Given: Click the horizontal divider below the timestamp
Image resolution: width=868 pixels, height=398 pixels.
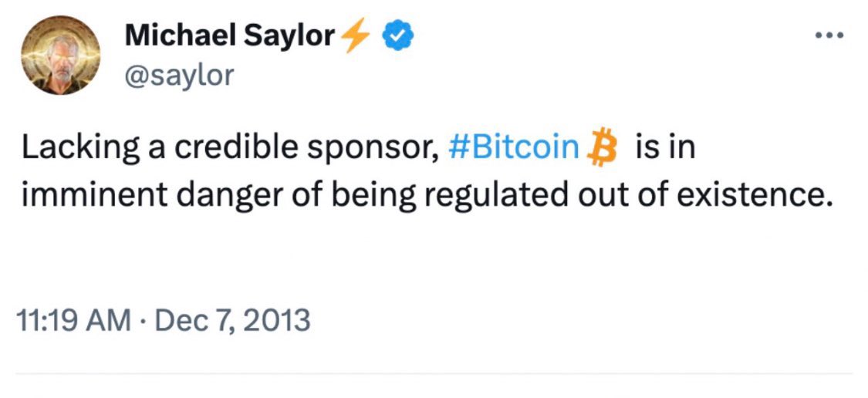Looking at the screenshot, I should click(434, 374).
